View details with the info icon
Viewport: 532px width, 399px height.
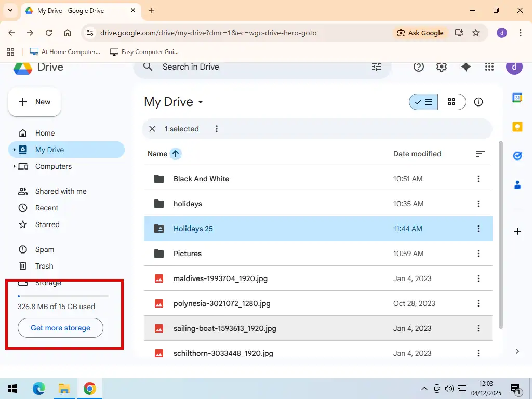tap(478, 102)
